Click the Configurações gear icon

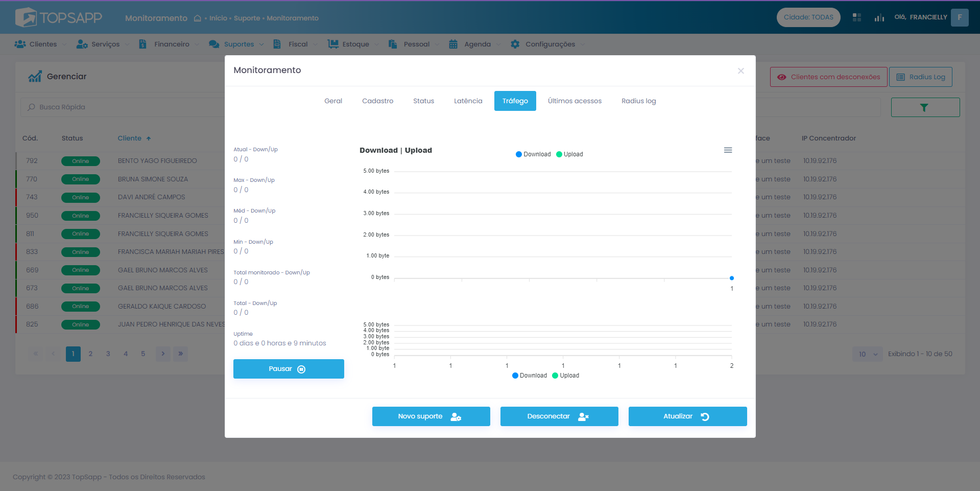point(515,44)
